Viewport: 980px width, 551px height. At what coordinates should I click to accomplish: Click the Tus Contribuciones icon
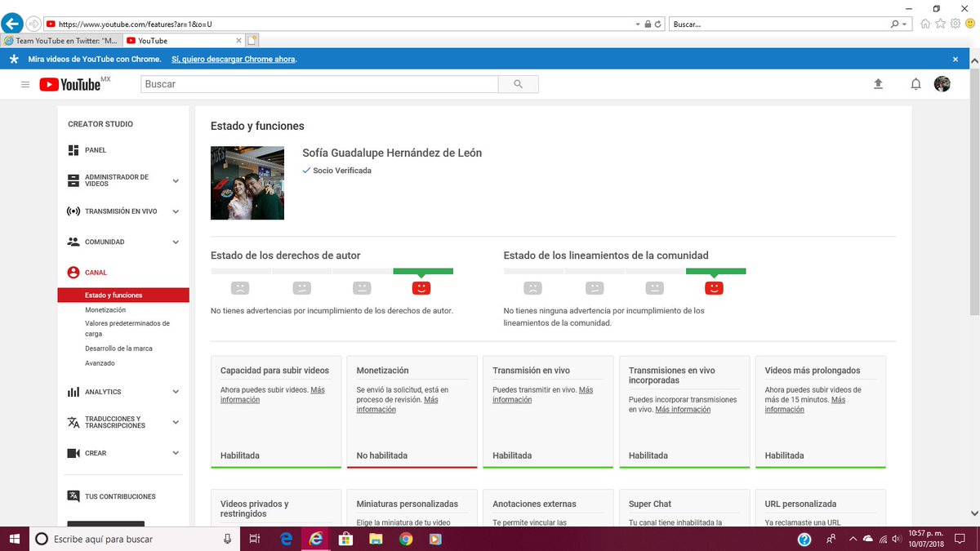pos(73,496)
